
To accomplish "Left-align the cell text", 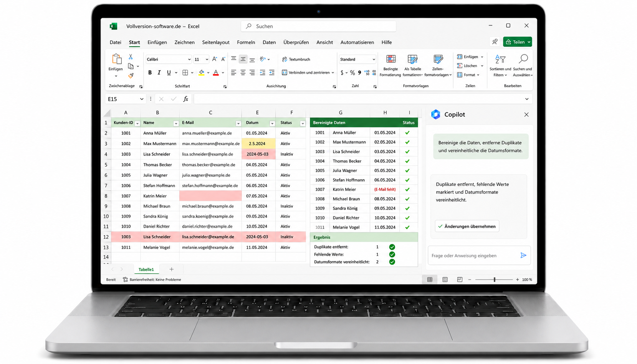I will point(233,73).
